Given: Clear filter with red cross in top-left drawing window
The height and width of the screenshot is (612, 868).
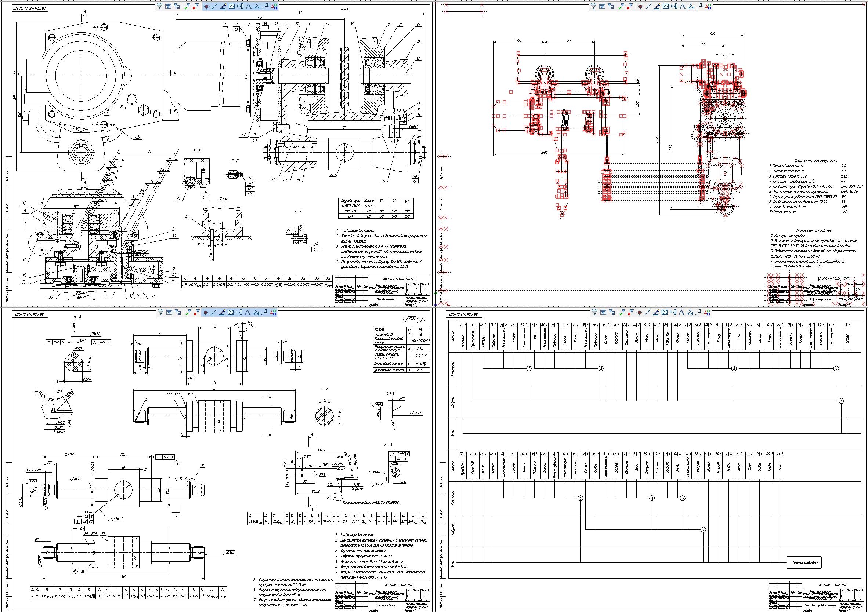Looking at the screenshot, I should click(x=195, y=7).
